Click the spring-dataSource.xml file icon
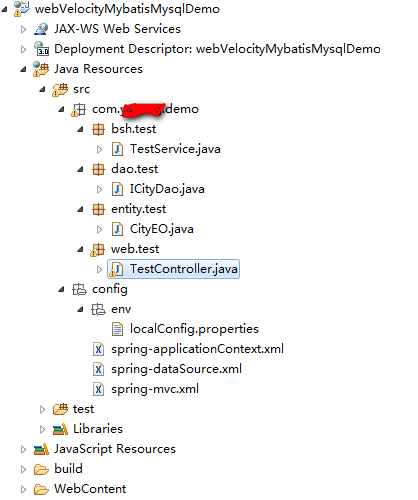This screenshot has height=500, width=418. tap(98, 369)
